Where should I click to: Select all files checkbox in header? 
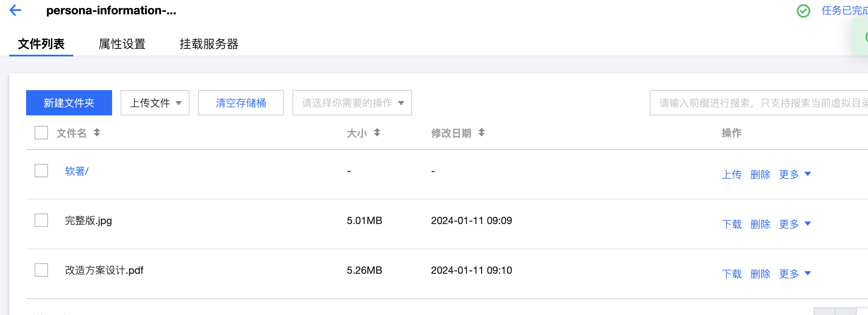point(41,133)
